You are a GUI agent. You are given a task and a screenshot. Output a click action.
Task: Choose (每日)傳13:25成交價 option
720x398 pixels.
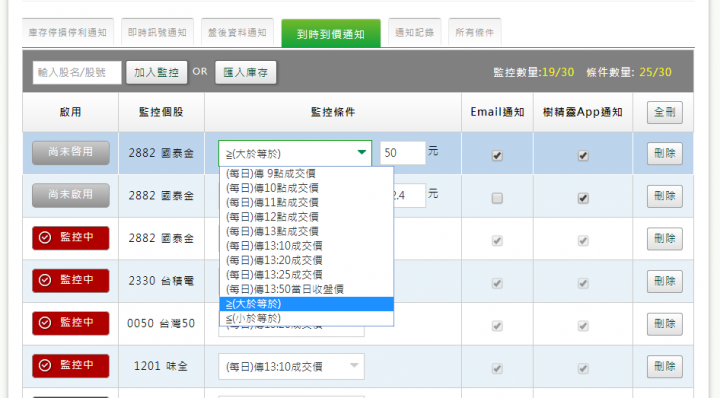pos(306,275)
